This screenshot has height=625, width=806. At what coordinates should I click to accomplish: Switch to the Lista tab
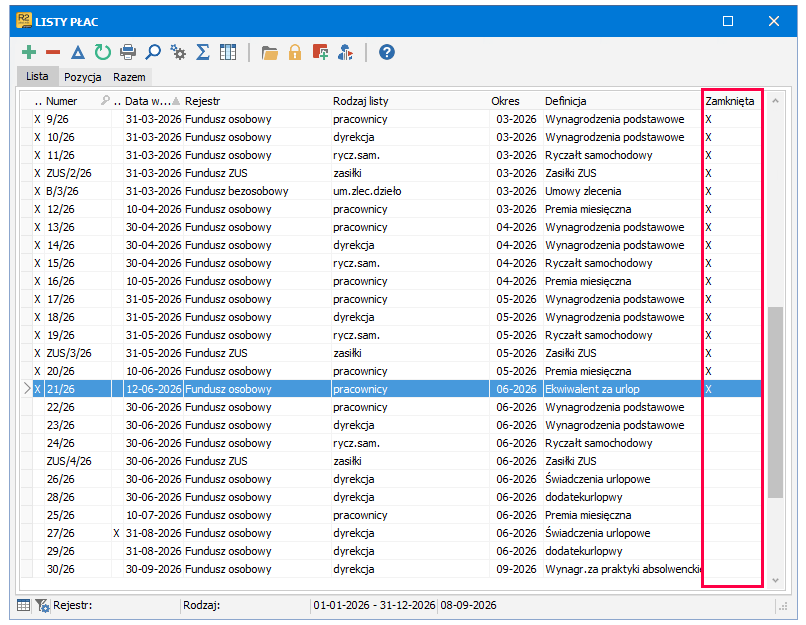(x=37, y=77)
